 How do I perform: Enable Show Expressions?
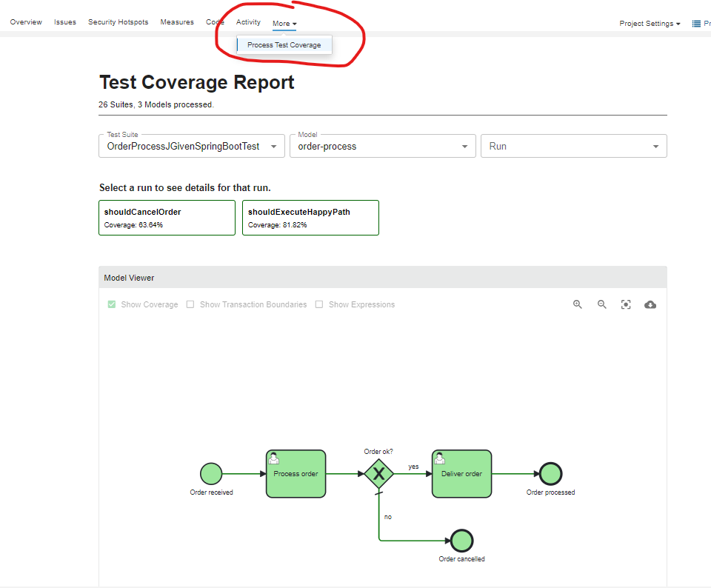(318, 304)
